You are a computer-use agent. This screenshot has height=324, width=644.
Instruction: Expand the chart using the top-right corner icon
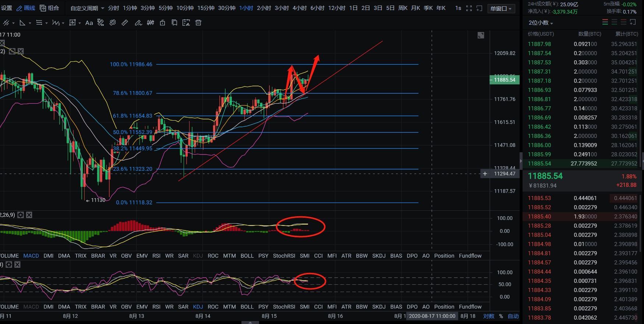click(x=481, y=35)
